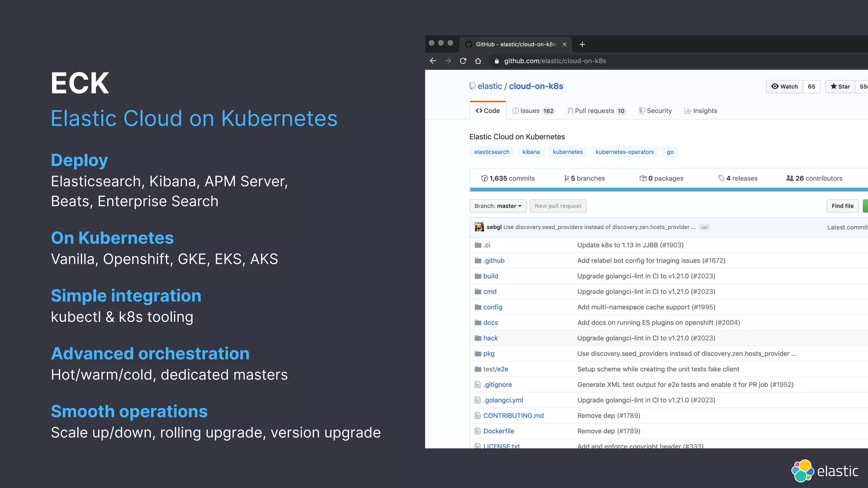Click the file icon beside .gitignore
The width and height of the screenshot is (868, 488).
[x=478, y=385]
